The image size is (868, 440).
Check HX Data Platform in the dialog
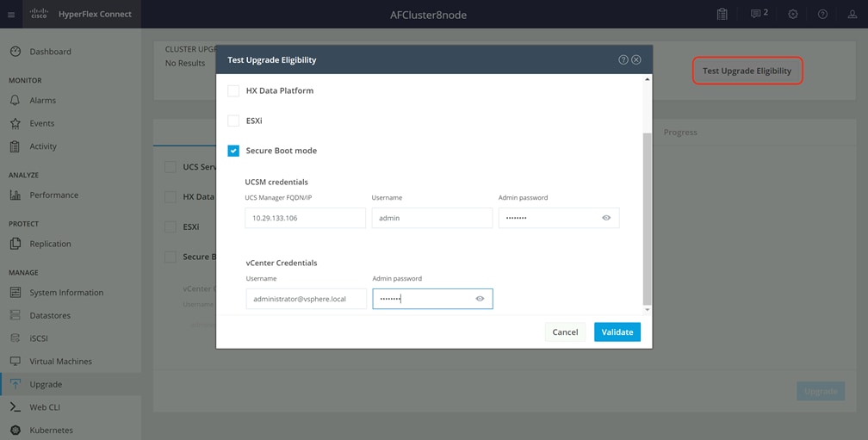pyautogui.click(x=233, y=90)
